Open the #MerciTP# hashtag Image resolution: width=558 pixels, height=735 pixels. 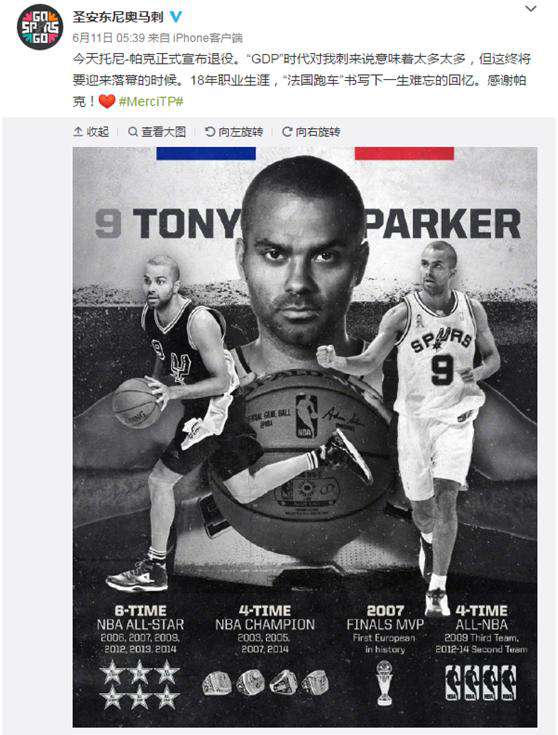click(x=151, y=101)
